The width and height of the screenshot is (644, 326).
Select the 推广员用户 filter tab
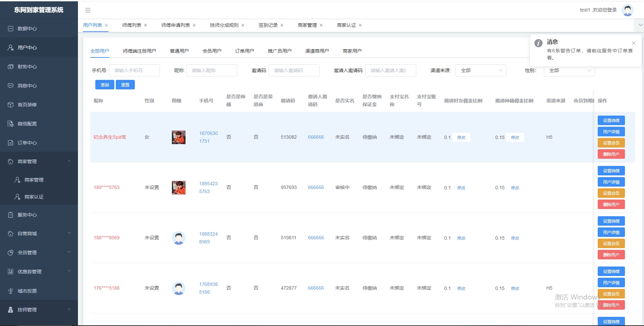click(x=280, y=51)
